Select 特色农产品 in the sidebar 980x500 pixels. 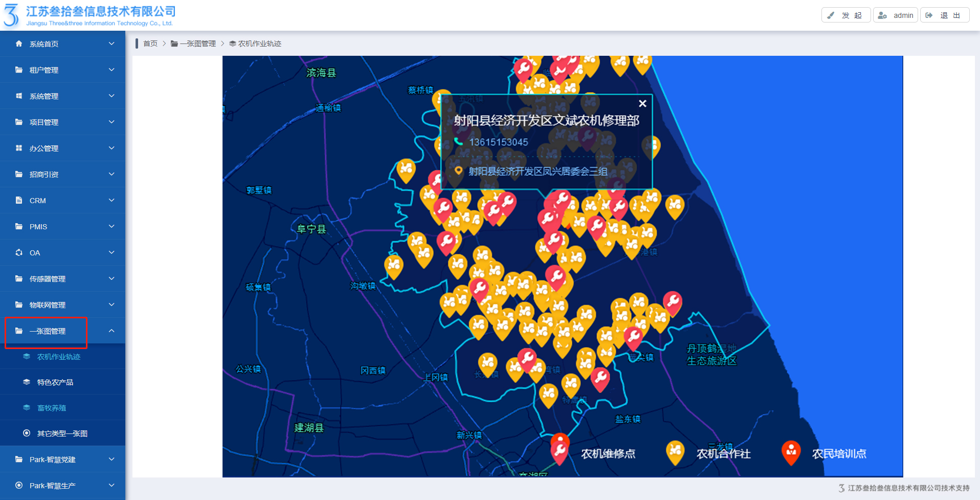pos(55,382)
